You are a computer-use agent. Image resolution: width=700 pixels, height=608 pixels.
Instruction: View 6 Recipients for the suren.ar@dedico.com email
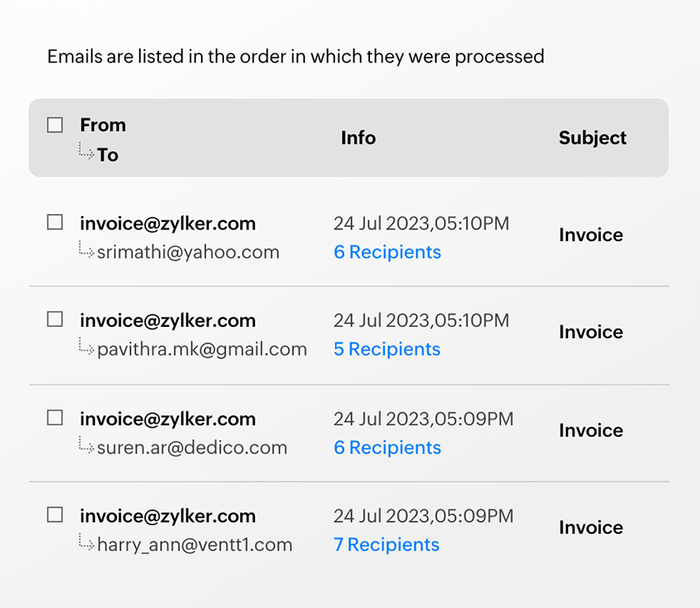click(387, 447)
